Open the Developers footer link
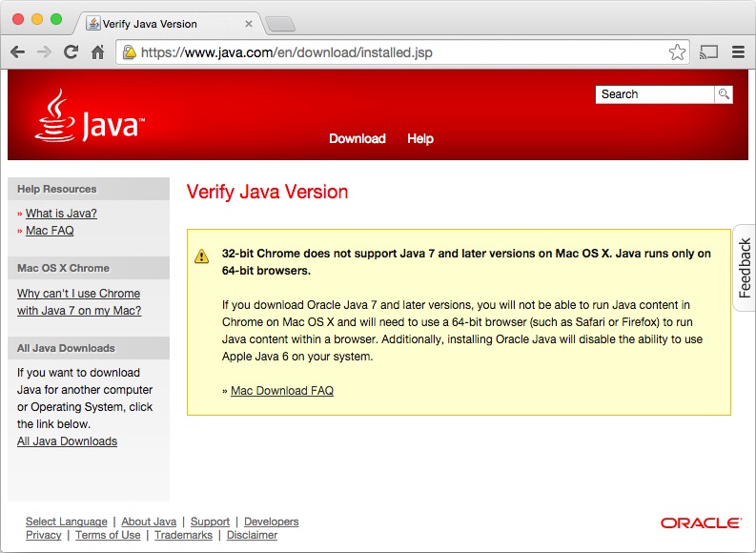Viewport: 756px width, 553px height. point(272,522)
